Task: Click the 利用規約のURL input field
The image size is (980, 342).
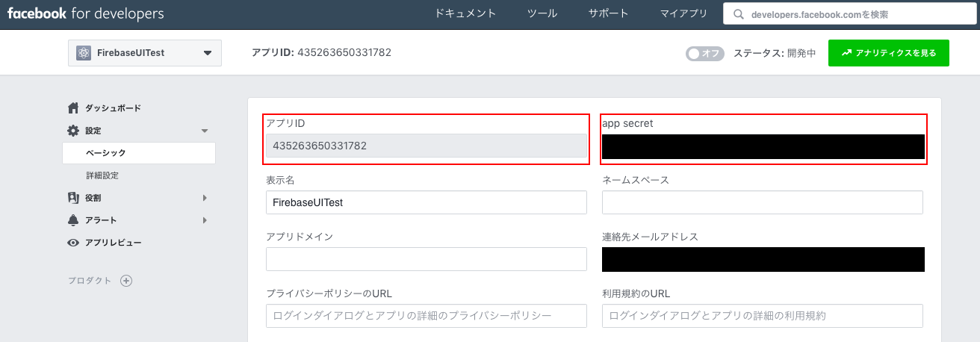Action: coord(763,316)
